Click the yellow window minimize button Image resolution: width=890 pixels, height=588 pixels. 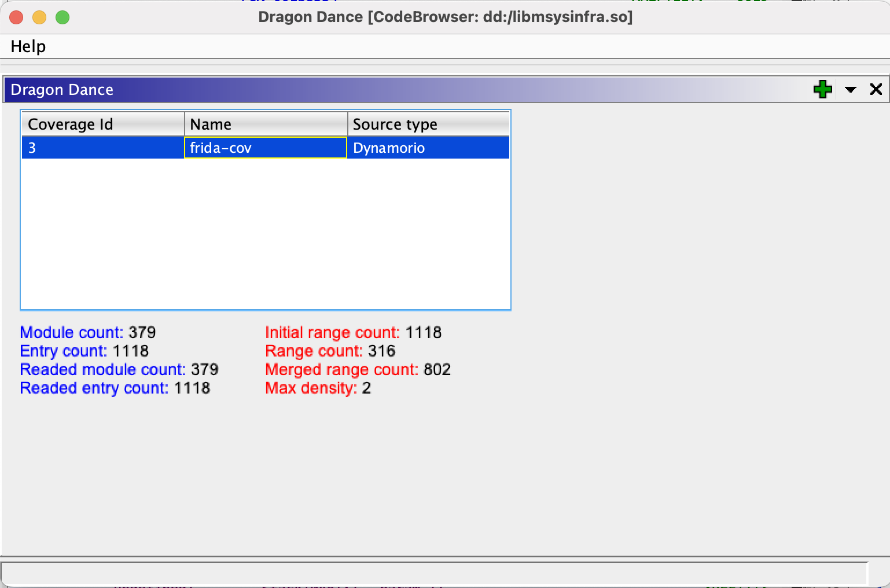[39, 17]
